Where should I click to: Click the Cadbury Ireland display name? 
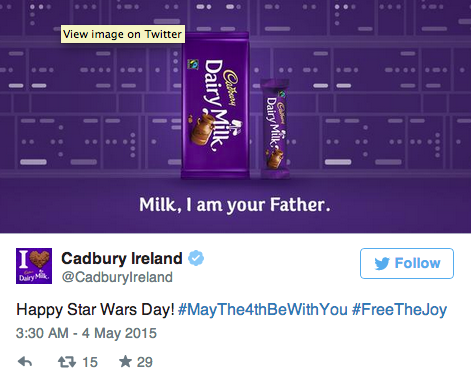[x=122, y=258]
